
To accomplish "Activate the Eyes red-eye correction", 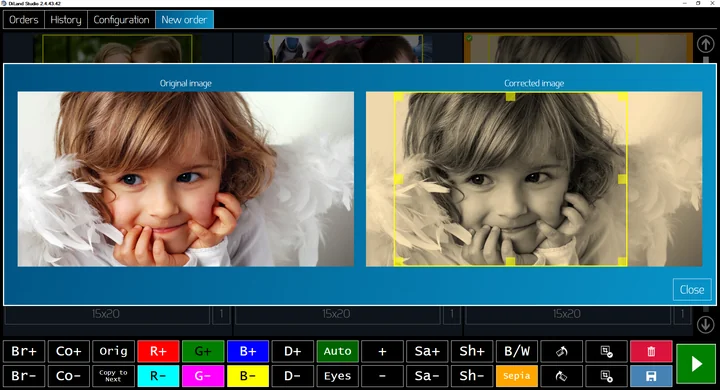I will pos(338,376).
